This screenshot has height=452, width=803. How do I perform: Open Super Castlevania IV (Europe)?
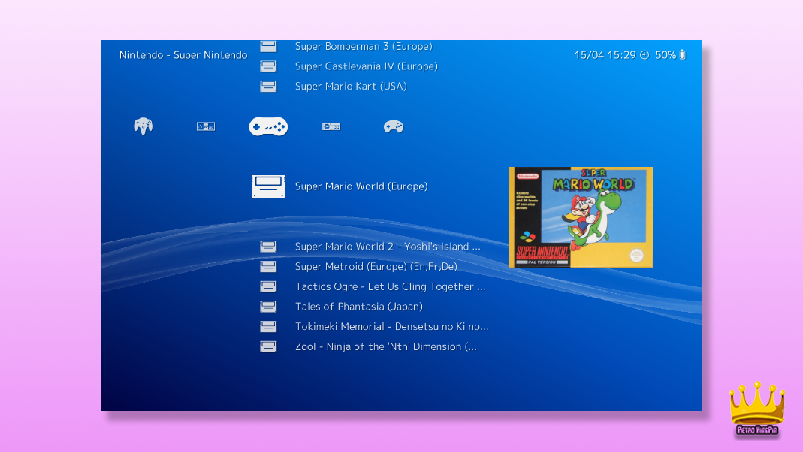(x=366, y=66)
